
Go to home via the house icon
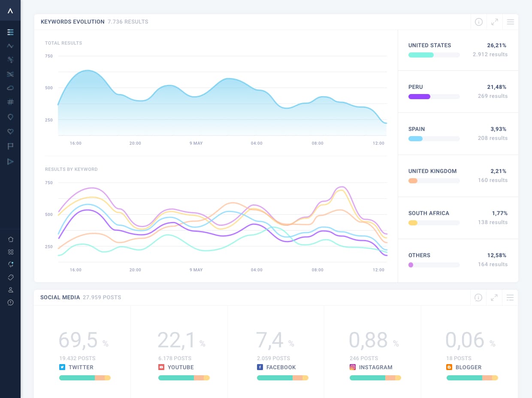[x=11, y=239]
